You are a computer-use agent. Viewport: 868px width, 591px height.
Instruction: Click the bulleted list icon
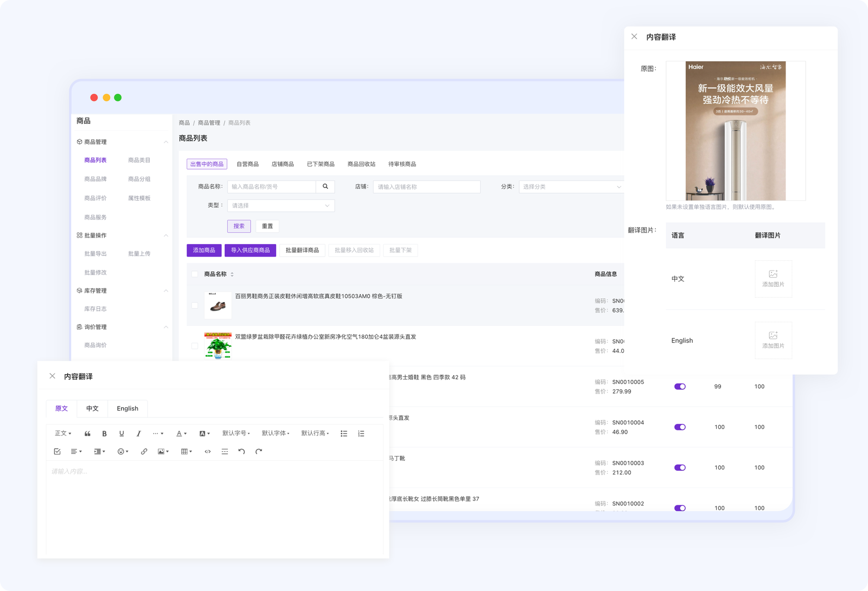click(x=343, y=434)
